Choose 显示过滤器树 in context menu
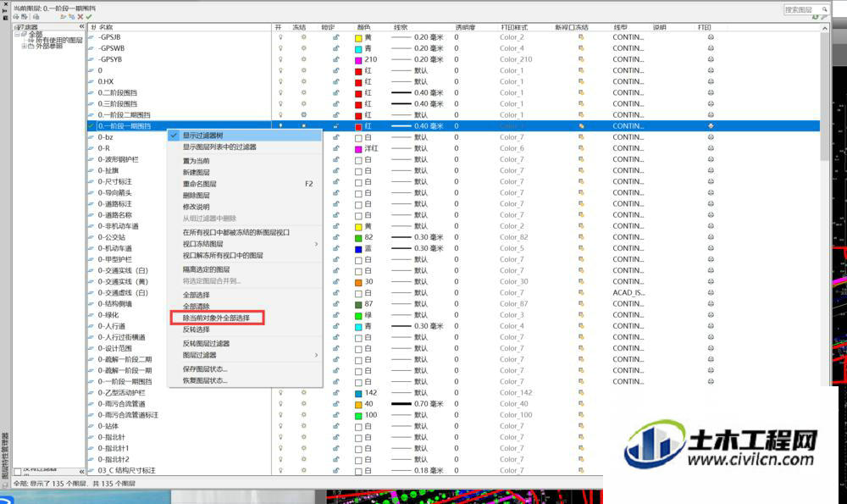847x504 pixels. coord(246,136)
